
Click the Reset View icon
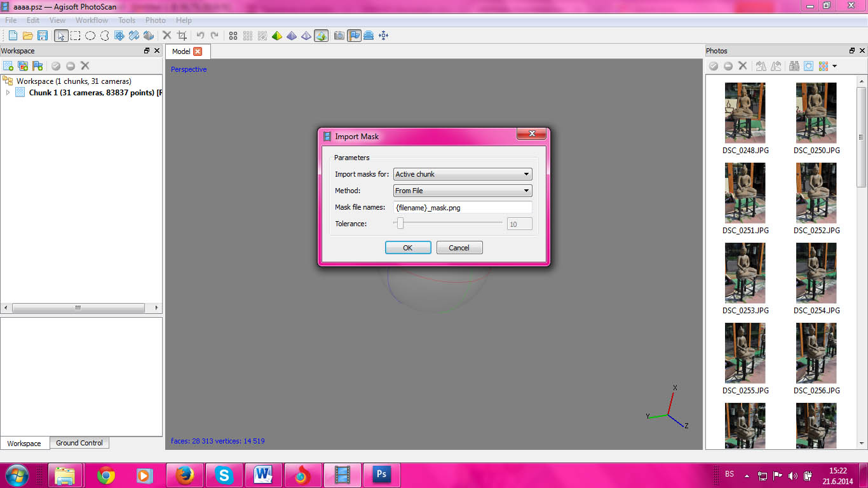383,36
